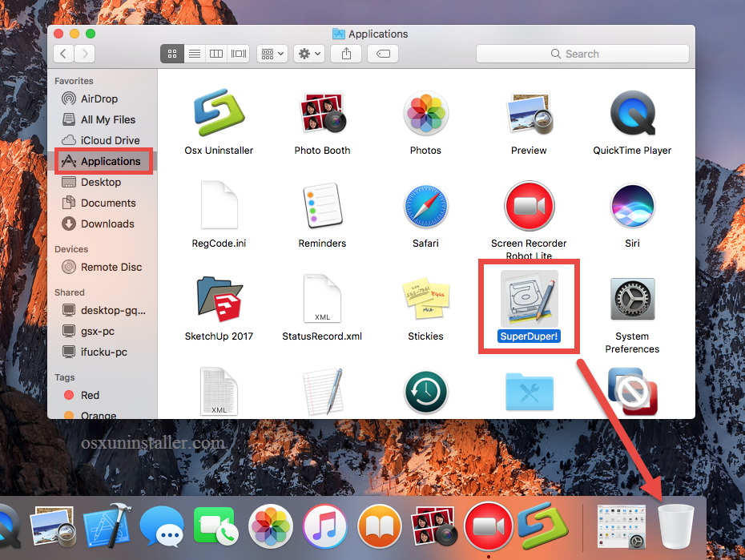Screen dimensions: 745x560
Task: Launch Safari from the Applications folder
Action: click(425, 206)
